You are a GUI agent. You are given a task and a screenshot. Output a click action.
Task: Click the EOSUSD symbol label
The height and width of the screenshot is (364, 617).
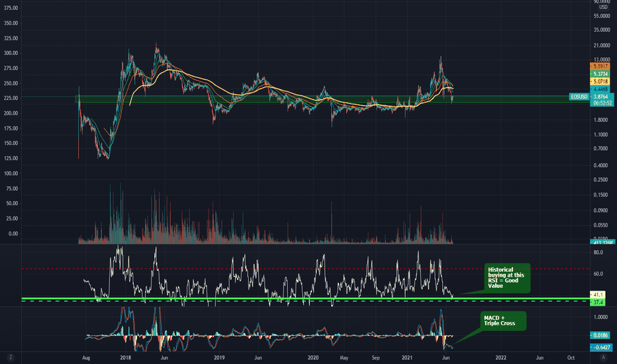579,97
